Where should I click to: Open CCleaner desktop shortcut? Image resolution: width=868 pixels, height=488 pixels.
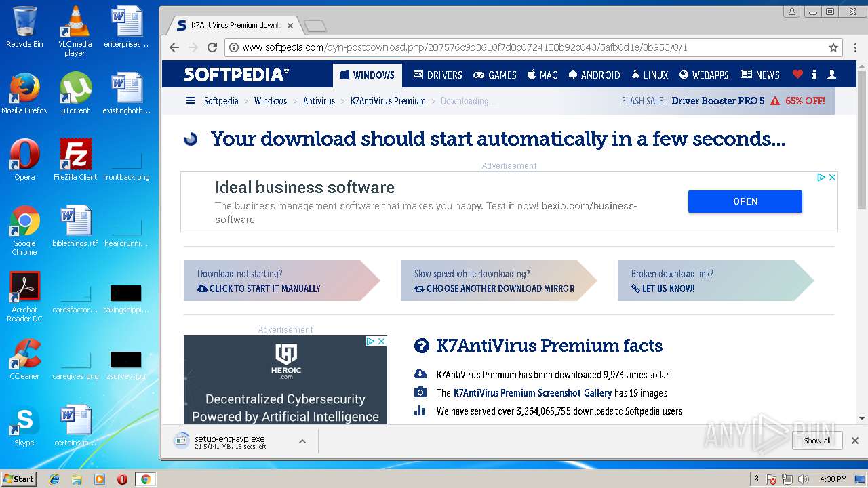[24, 359]
